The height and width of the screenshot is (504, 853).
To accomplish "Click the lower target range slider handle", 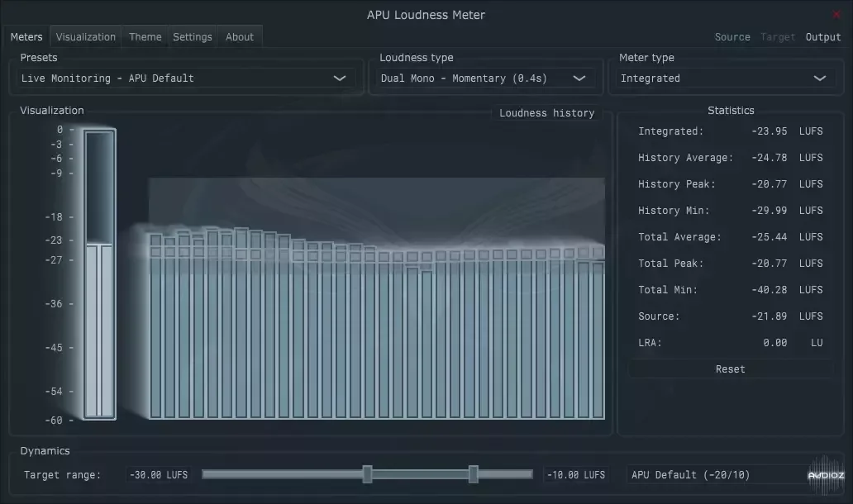I will point(367,474).
